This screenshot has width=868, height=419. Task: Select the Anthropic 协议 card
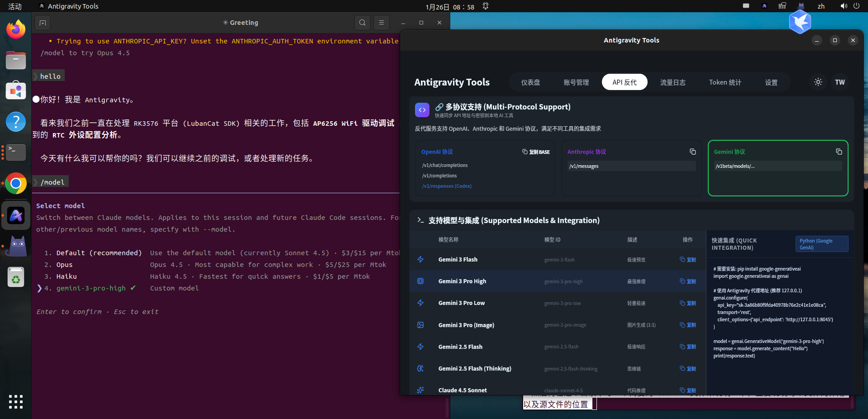pyautogui.click(x=632, y=168)
